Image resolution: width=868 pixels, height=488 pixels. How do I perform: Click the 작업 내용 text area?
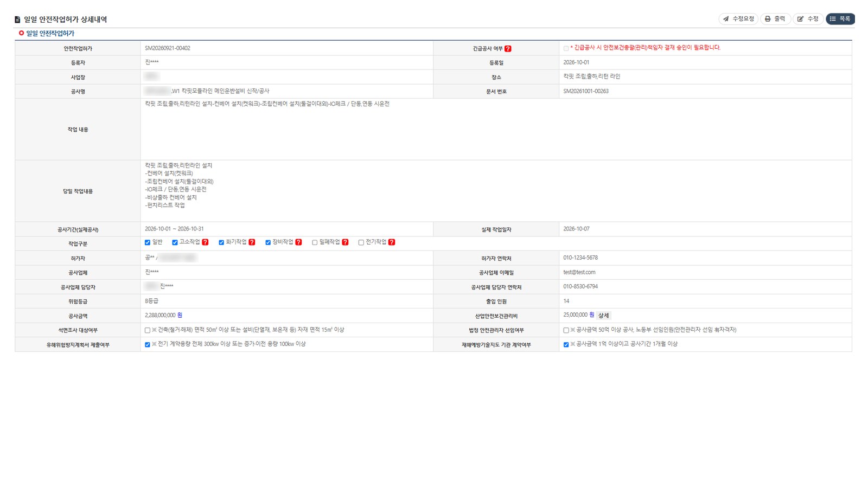point(496,129)
